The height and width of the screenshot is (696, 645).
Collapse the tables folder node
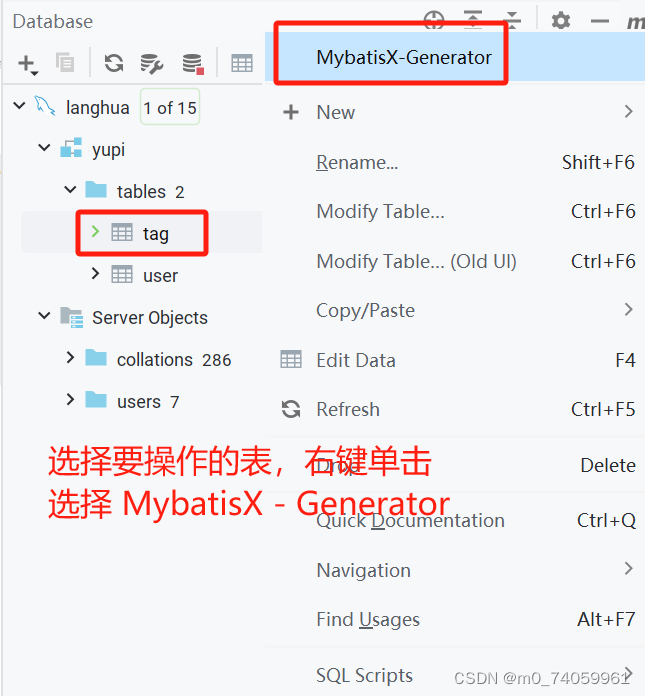coord(70,190)
